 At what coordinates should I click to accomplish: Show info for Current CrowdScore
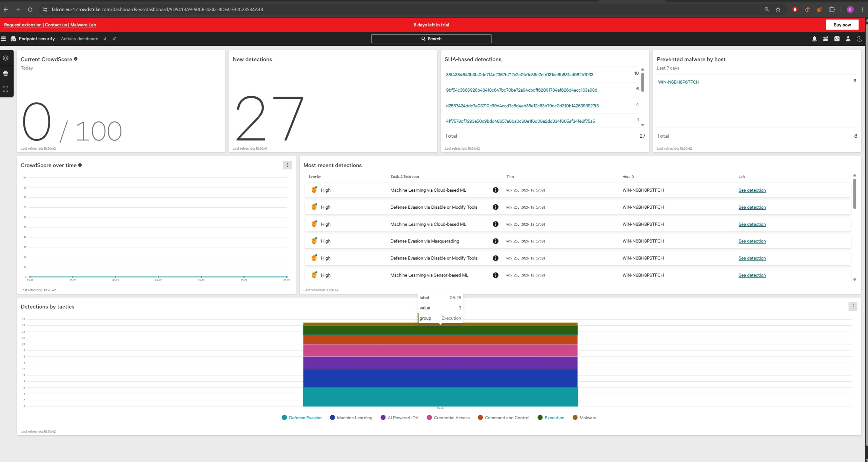pos(76,59)
